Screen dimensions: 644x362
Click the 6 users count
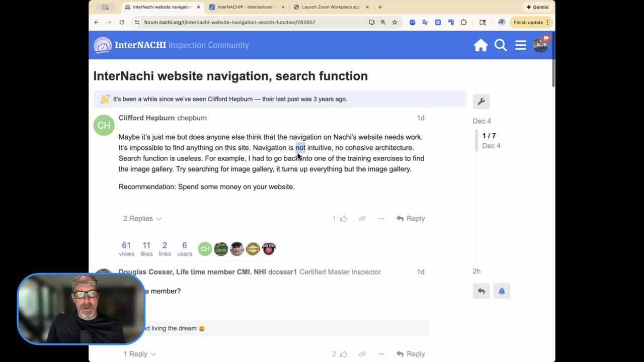(185, 248)
